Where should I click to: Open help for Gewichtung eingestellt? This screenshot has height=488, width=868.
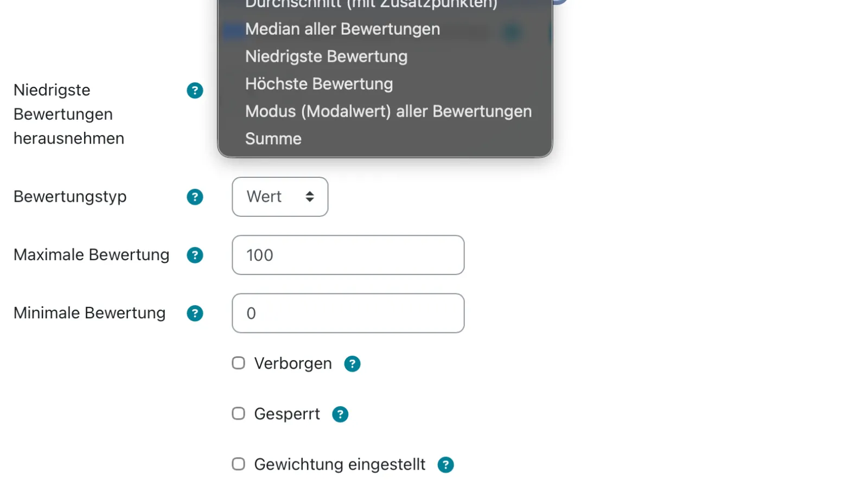tap(445, 464)
